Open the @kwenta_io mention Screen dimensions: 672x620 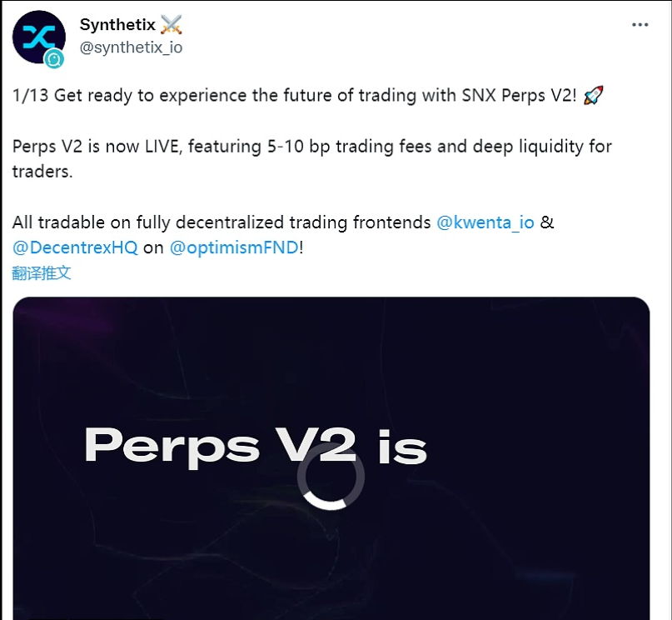point(485,223)
